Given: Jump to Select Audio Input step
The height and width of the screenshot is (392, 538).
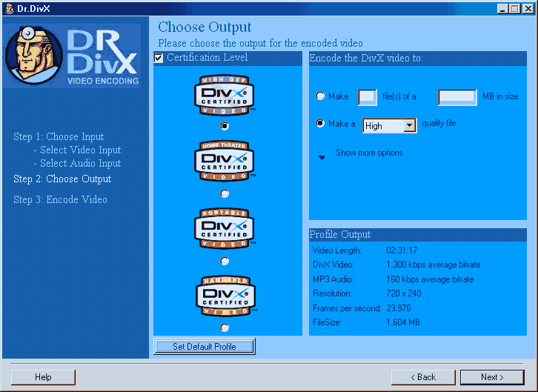Looking at the screenshot, I should tap(80, 163).
